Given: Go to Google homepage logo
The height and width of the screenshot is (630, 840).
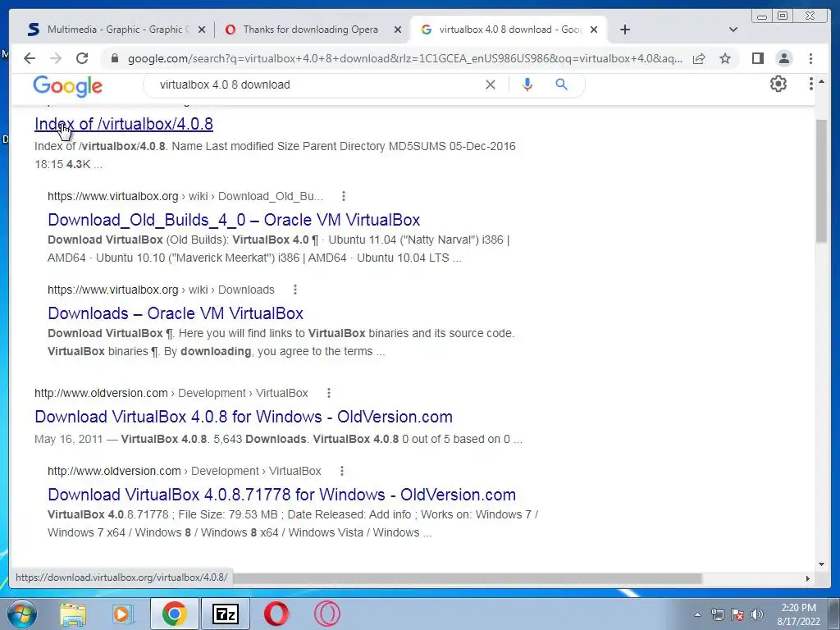Looking at the screenshot, I should (67, 85).
